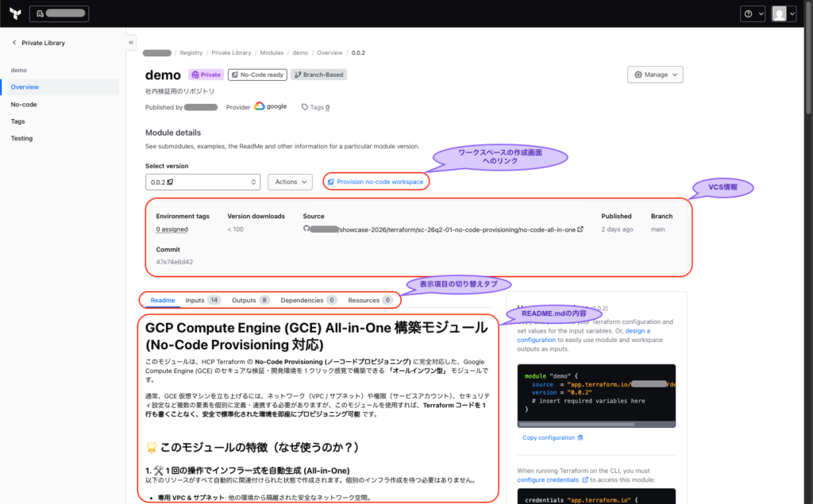Screen dimensions: 813x504
Task: Click the Branch-Based badge
Action: [x=318, y=75]
